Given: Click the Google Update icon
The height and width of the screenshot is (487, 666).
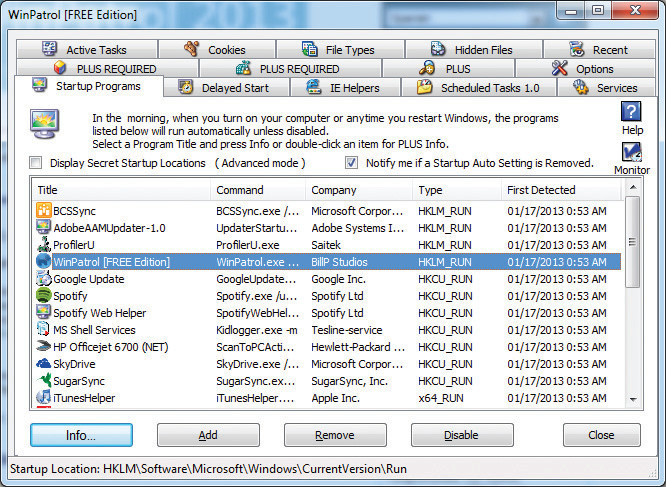Looking at the screenshot, I should (44, 279).
